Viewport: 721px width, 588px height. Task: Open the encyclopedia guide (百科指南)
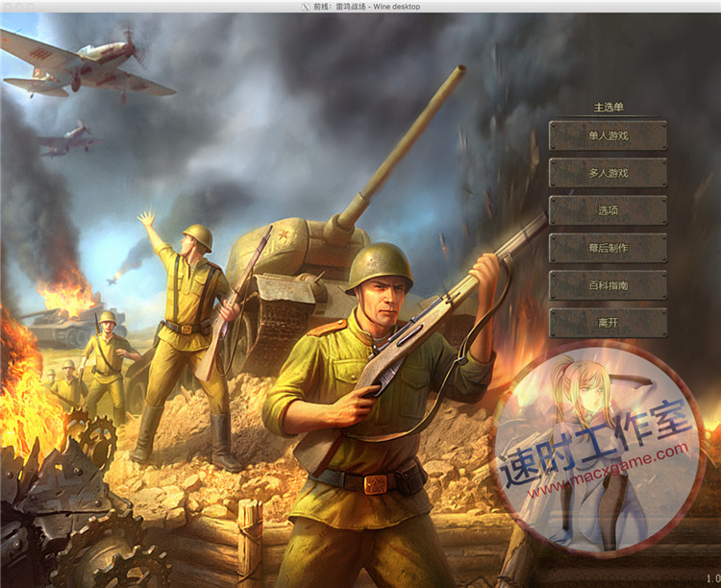[608, 285]
